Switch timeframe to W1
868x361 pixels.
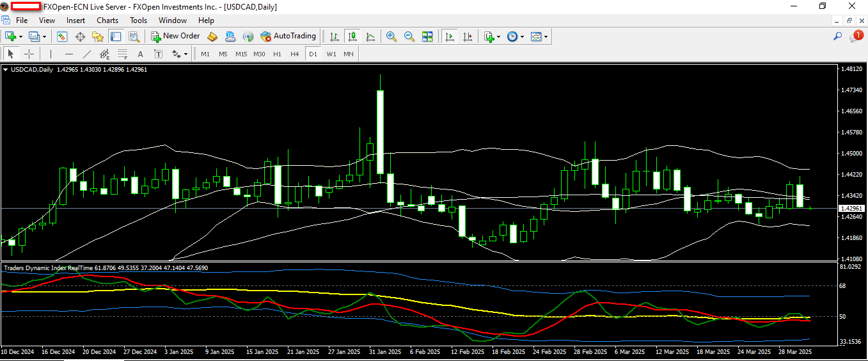point(331,54)
